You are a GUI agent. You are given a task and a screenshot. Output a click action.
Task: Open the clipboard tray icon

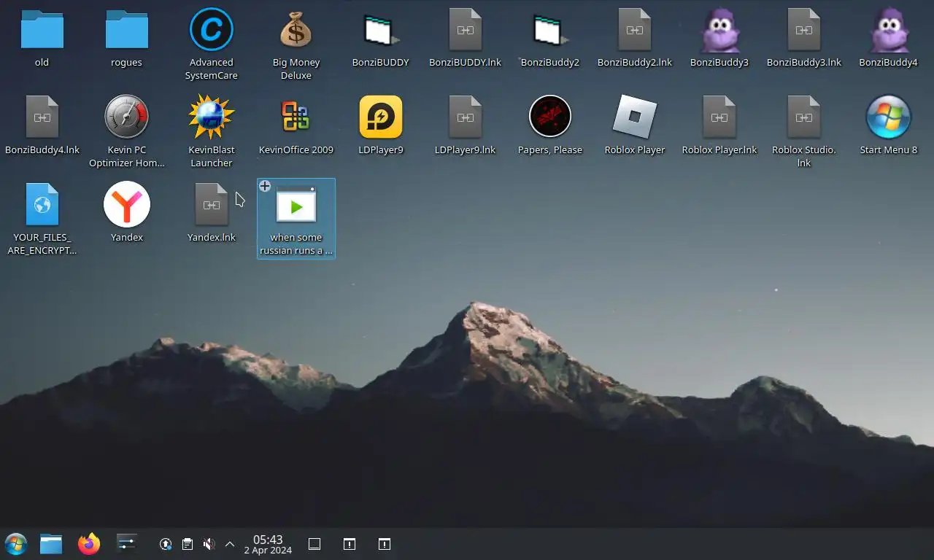tap(188, 544)
